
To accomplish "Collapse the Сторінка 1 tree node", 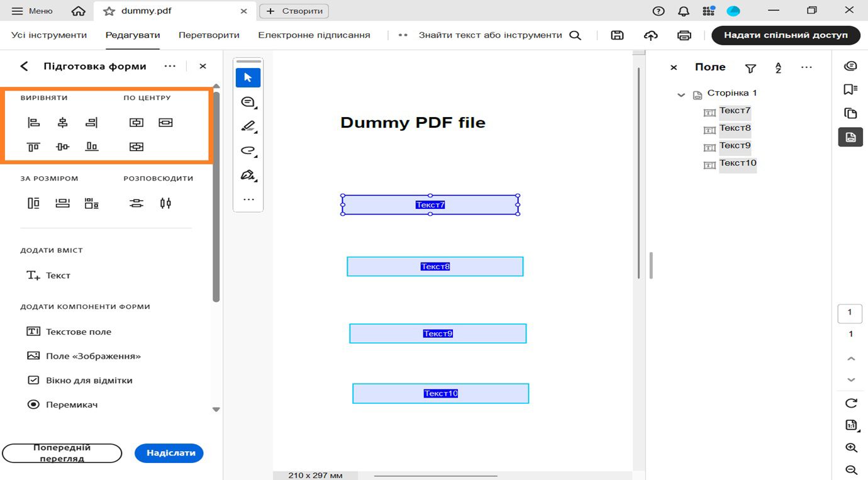I will [x=681, y=95].
